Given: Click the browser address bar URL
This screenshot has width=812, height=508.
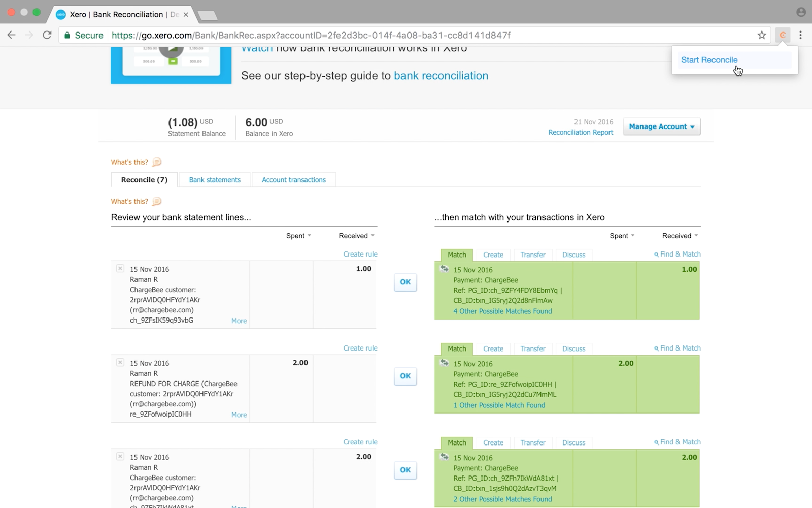Looking at the screenshot, I should pos(311,35).
